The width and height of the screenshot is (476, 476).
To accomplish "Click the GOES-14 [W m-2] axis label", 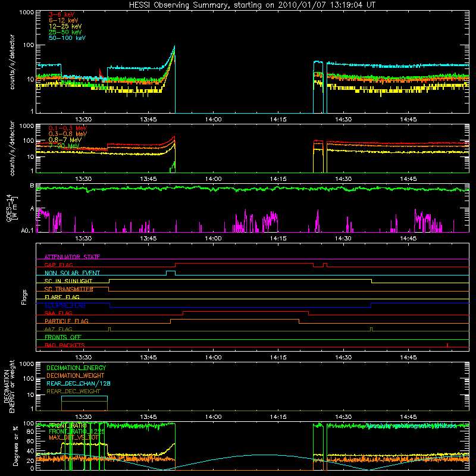I will point(12,208).
